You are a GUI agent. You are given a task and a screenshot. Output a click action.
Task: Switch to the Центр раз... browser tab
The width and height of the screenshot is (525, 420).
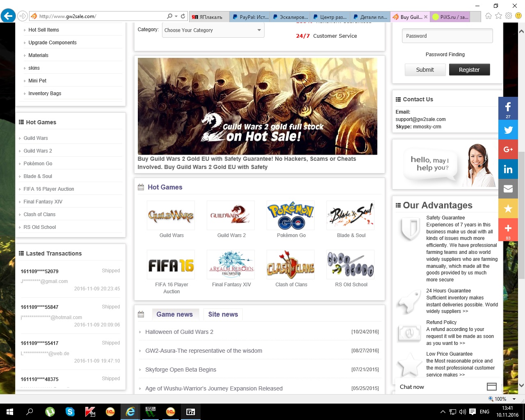pyautogui.click(x=330, y=17)
